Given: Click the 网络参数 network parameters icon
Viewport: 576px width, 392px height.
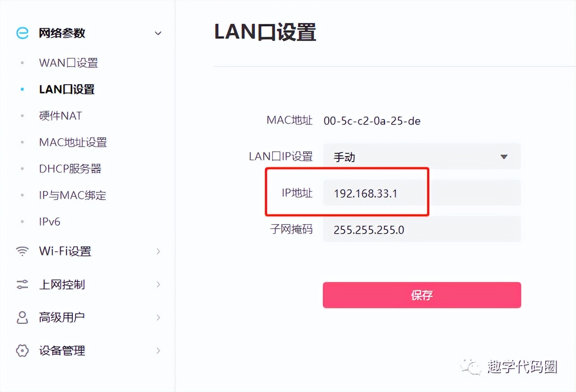Looking at the screenshot, I should (x=22, y=33).
